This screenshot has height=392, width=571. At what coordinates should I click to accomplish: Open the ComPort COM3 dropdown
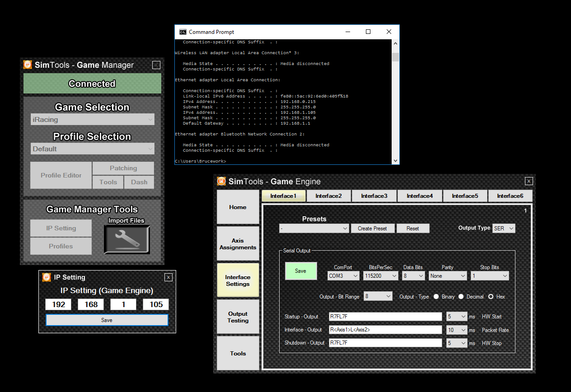point(343,275)
